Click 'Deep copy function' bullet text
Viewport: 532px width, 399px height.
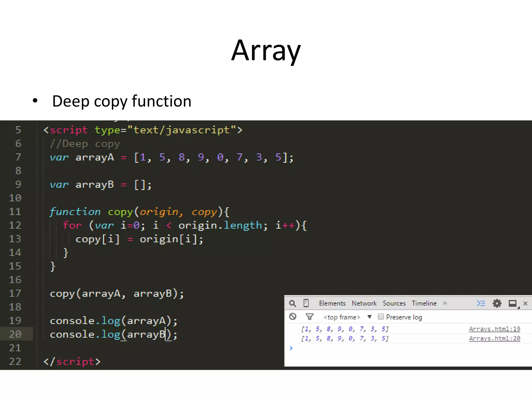click(122, 101)
